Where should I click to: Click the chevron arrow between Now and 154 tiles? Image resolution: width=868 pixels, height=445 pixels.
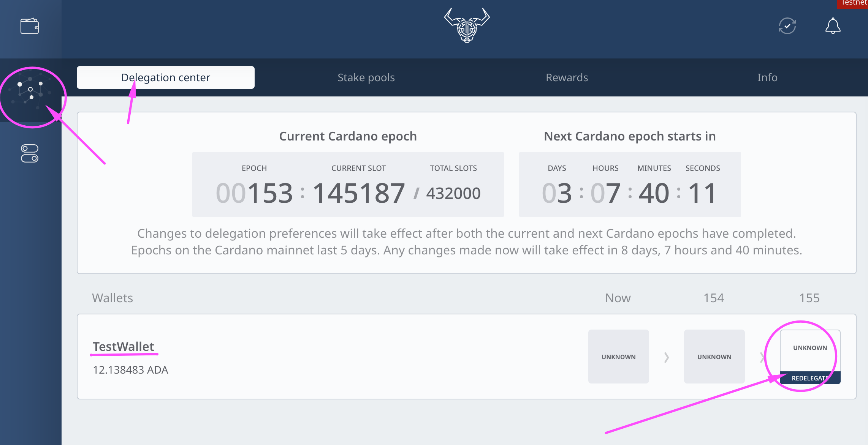pyautogui.click(x=667, y=357)
